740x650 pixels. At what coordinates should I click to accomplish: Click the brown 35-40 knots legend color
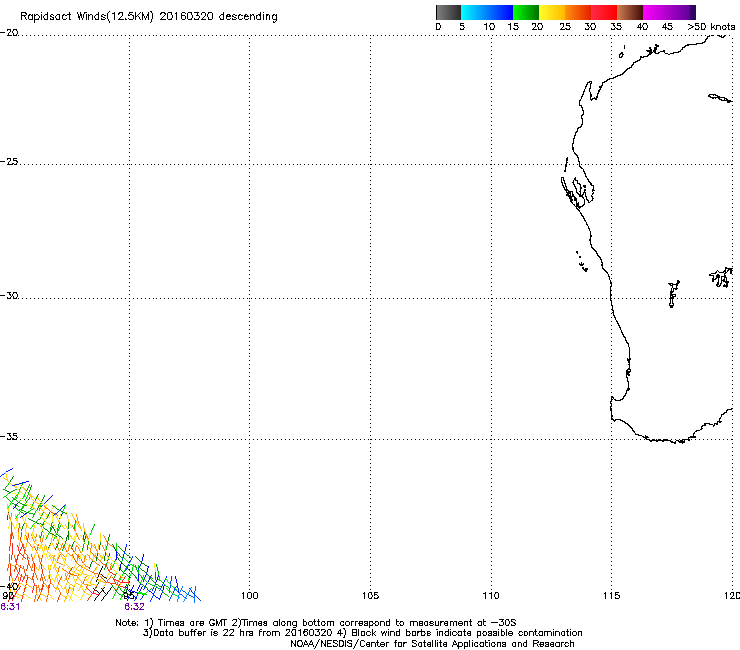tap(630, 12)
